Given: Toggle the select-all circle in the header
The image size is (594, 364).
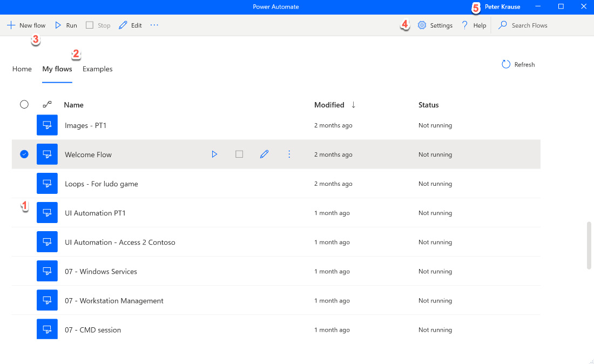Looking at the screenshot, I should tap(24, 105).
